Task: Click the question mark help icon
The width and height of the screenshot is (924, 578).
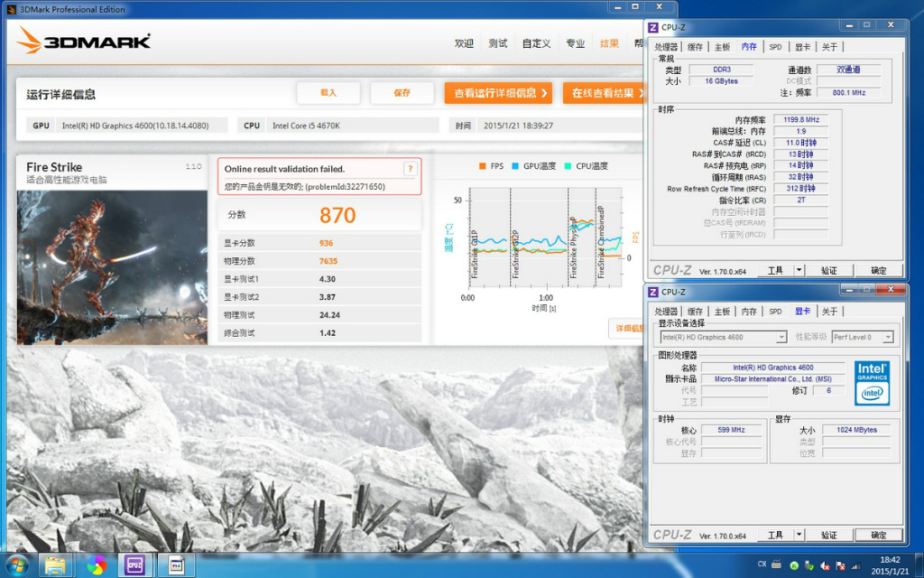Action: point(411,169)
